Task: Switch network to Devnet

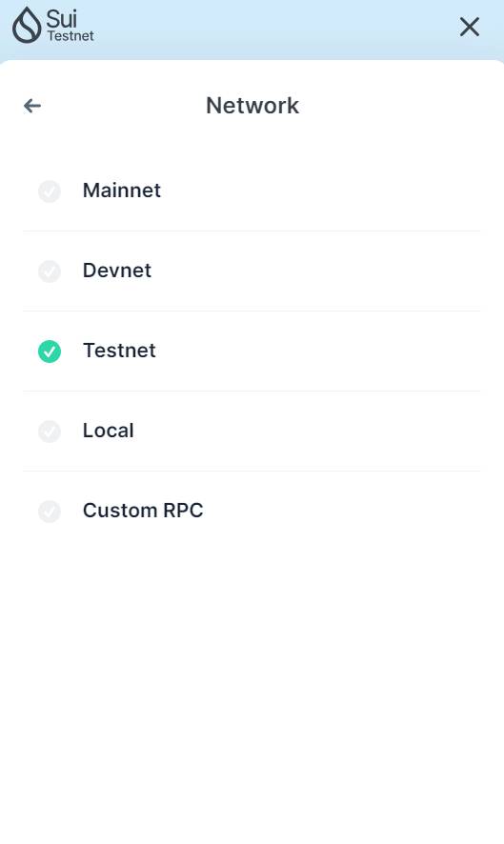Action: point(252,271)
